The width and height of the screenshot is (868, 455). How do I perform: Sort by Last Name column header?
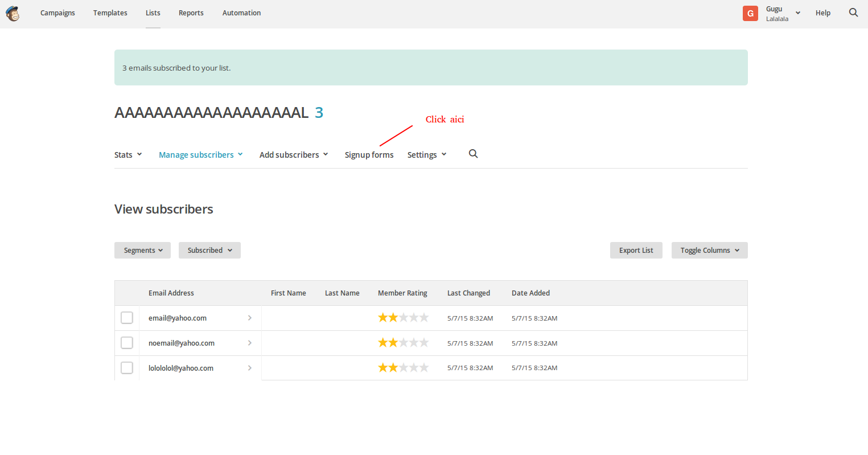tap(342, 293)
